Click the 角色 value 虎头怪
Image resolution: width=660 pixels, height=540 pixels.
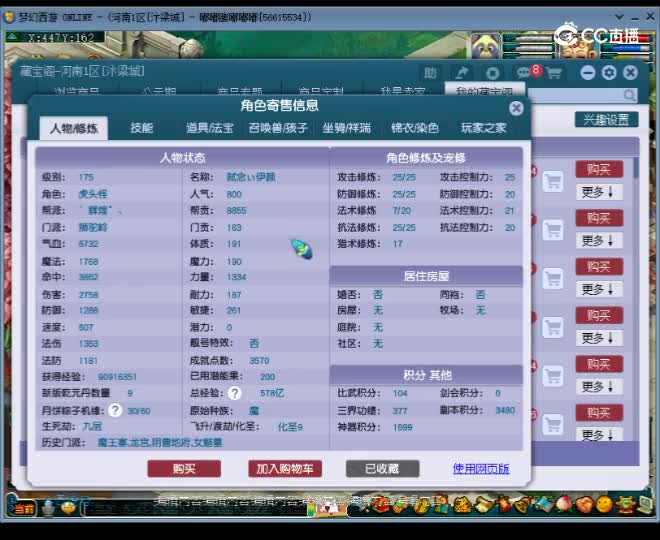click(x=93, y=194)
